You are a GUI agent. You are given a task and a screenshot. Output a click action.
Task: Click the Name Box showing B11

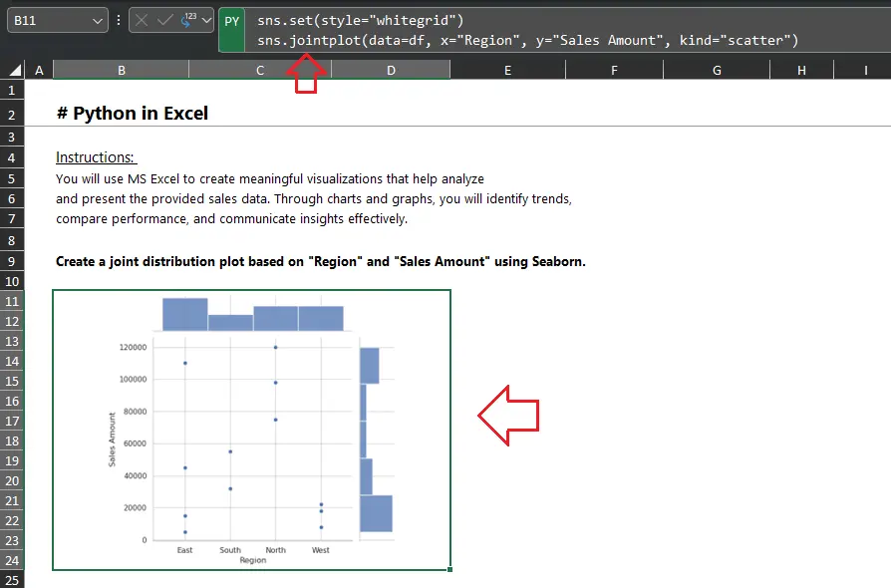[x=50, y=20]
